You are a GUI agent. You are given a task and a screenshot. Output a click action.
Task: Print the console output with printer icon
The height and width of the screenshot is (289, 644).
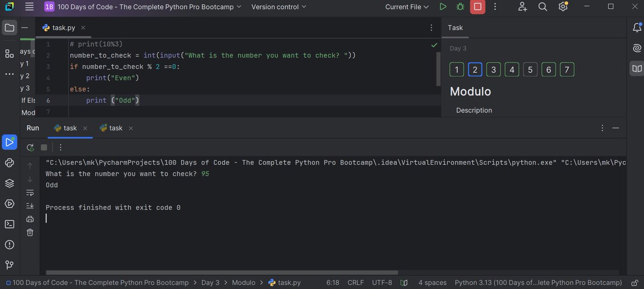(x=30, y=219)
